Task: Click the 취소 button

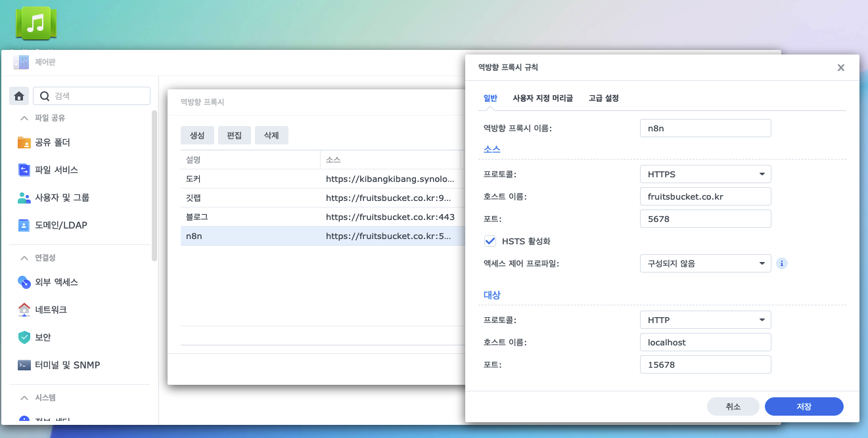Action: pos(733,406)
